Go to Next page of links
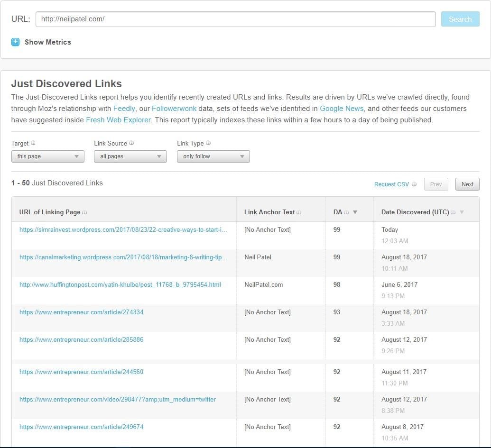Viewport: 491px width, 448px height. pos(467,184)
